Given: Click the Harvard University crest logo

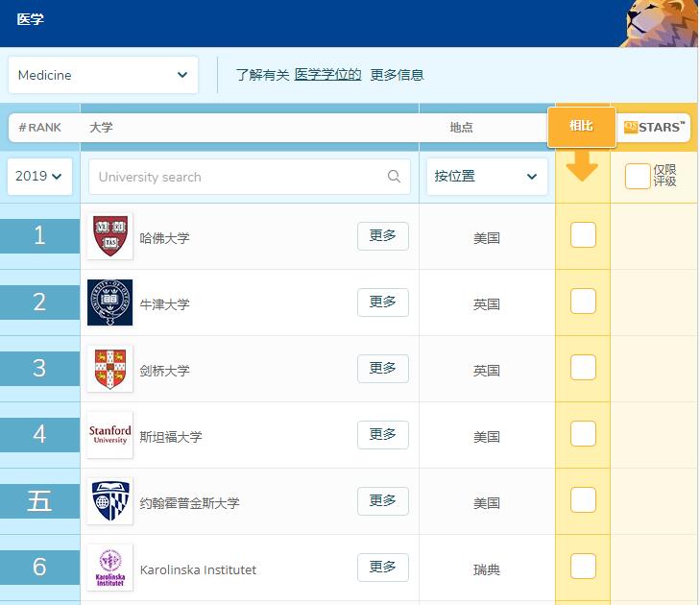Looking at the screenshot, I should pyautogui.click(x=109, y=236).
